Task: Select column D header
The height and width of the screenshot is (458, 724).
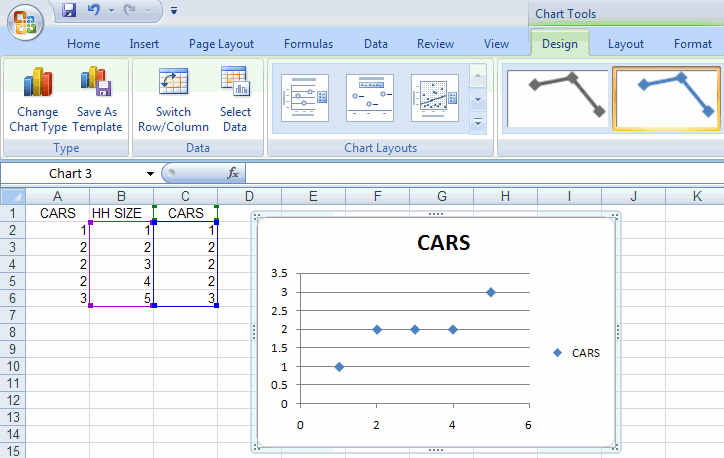Action: pos(248,195)
